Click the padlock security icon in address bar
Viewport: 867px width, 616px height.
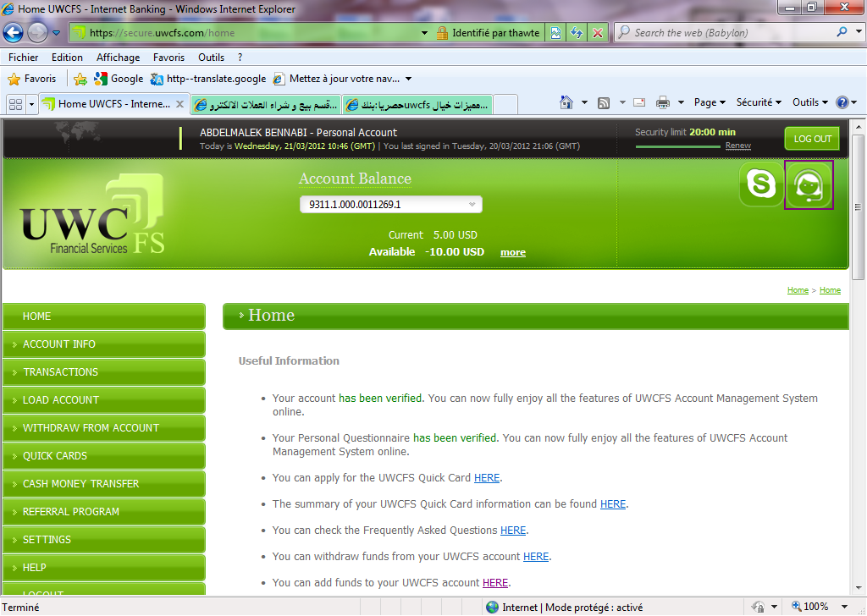[442, 33]
